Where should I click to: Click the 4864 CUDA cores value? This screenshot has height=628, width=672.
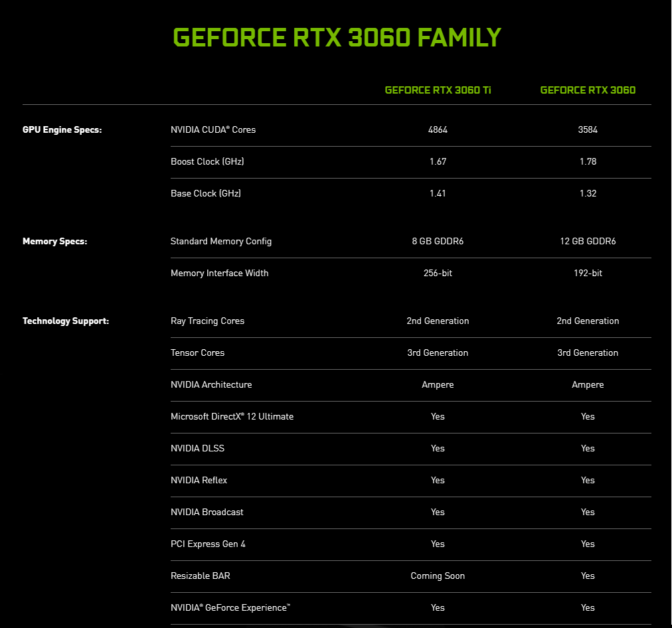[438, 130]
